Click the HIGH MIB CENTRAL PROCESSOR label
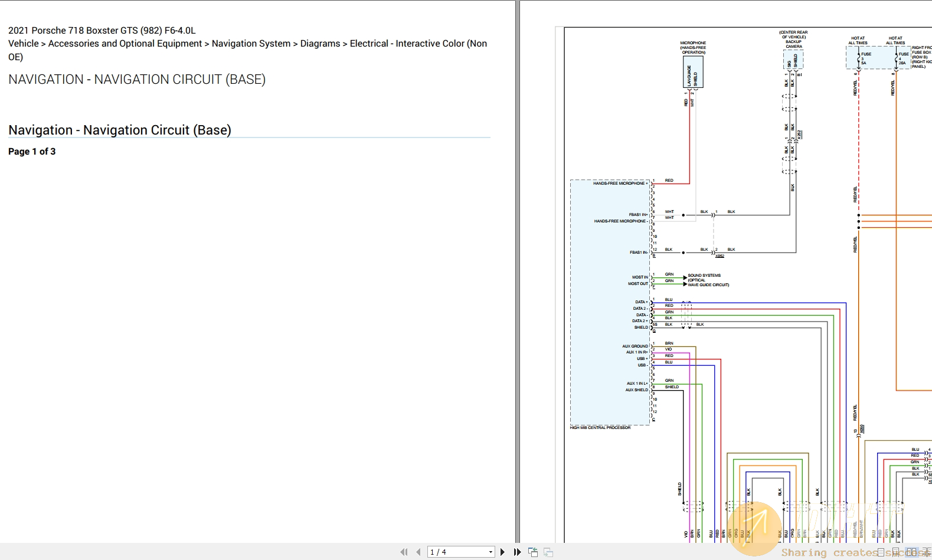Viewport: 932px width, 560px height. point(600,428)
